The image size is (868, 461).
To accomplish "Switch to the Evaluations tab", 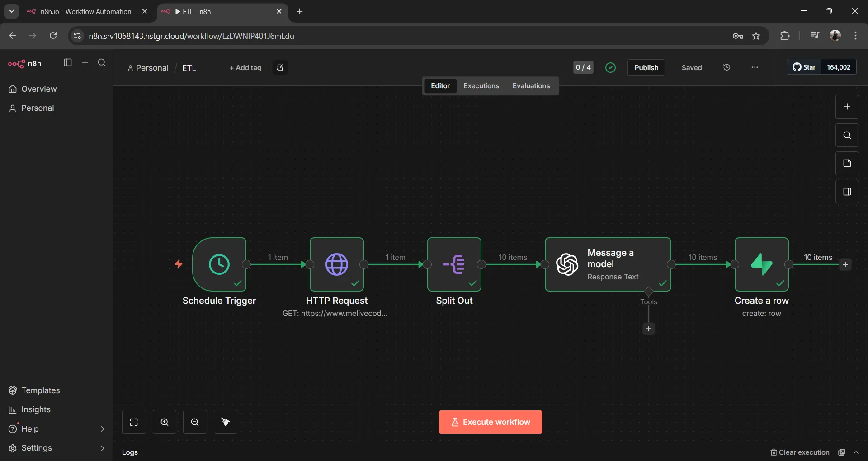I will click(531, 85).
